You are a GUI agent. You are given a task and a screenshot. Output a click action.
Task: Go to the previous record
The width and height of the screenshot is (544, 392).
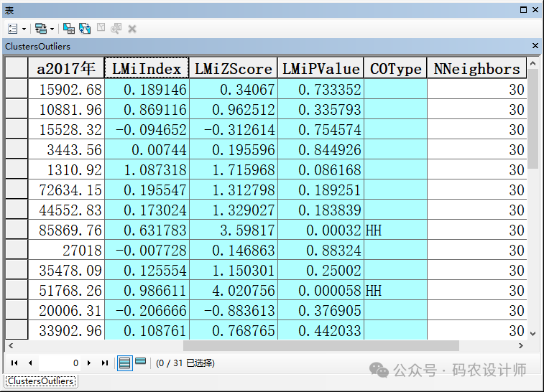pos(30,363)
